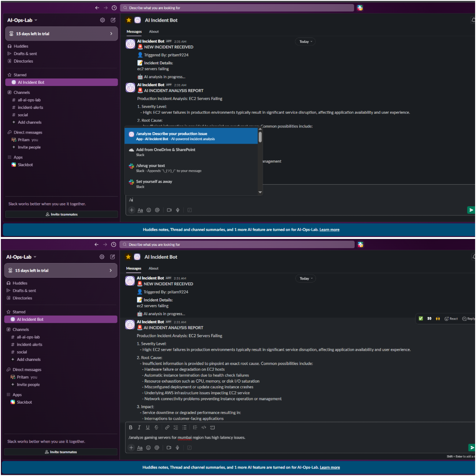Toggle italic formatting in the composer
Screen dimensions: 476x476
coord(139,427)
